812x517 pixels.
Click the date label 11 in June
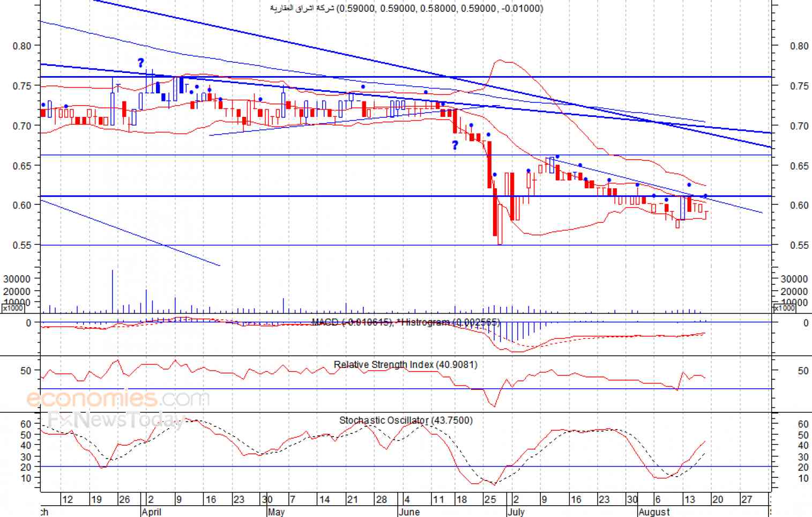point(438,499)
